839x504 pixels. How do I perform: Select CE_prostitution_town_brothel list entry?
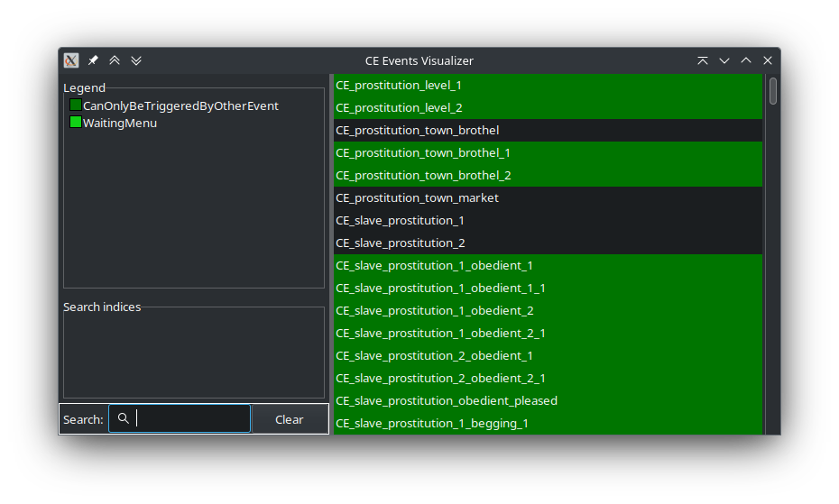coord(417,130)
